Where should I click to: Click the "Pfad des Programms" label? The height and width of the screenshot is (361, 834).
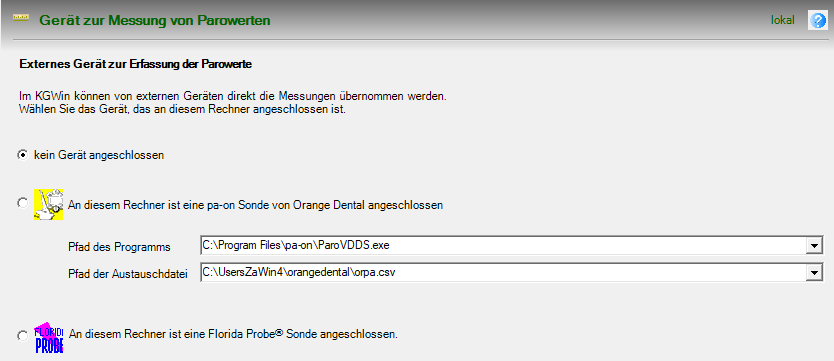click(119, 247)
